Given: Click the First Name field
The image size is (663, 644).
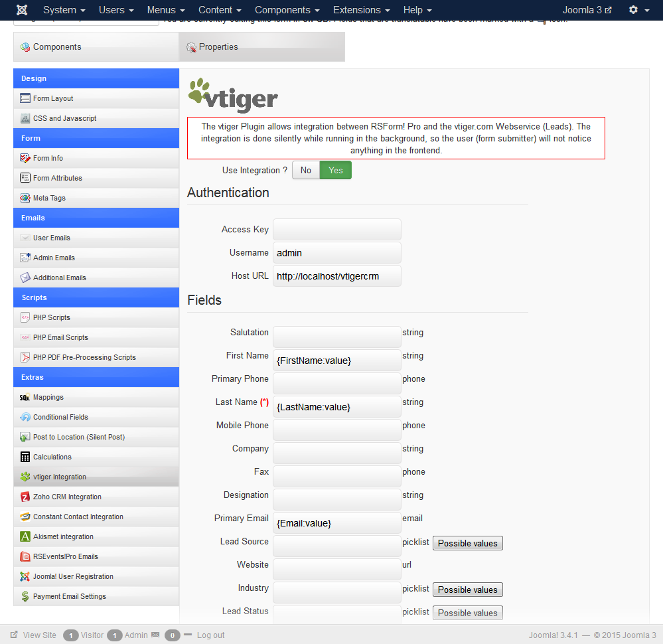Looking at the screenshot, I should click(337, 360).
